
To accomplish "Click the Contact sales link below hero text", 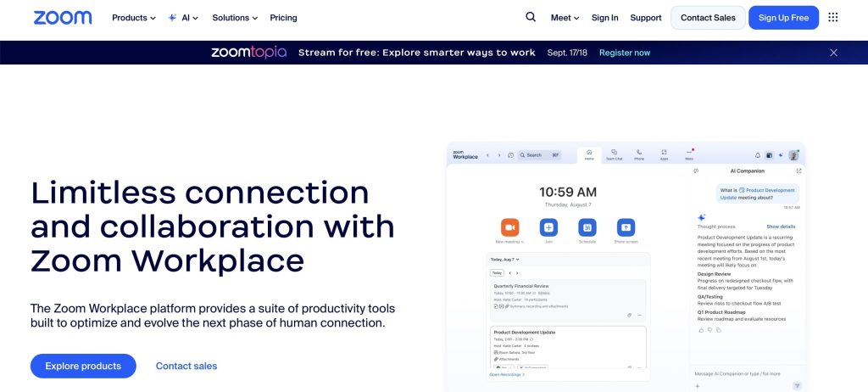I will [186, 366].
